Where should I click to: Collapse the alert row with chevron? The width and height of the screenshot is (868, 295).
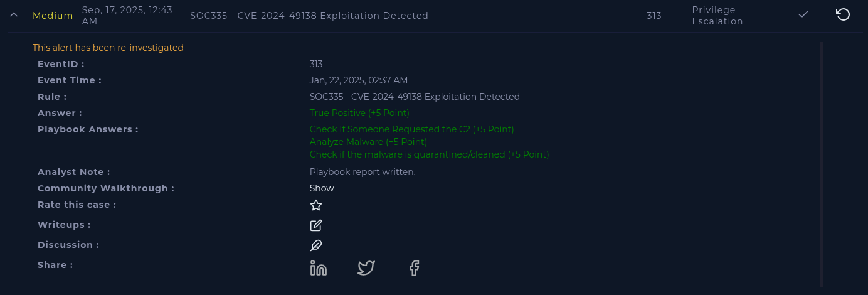pyautogui.click(x=13, y=15)
